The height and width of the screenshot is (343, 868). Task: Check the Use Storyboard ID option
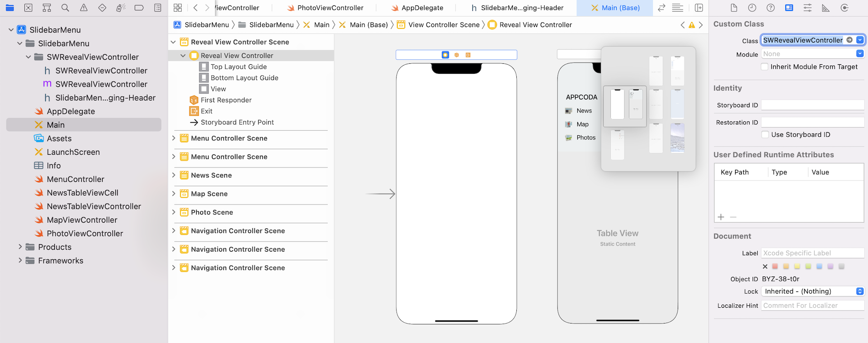(x=765, y=135)
